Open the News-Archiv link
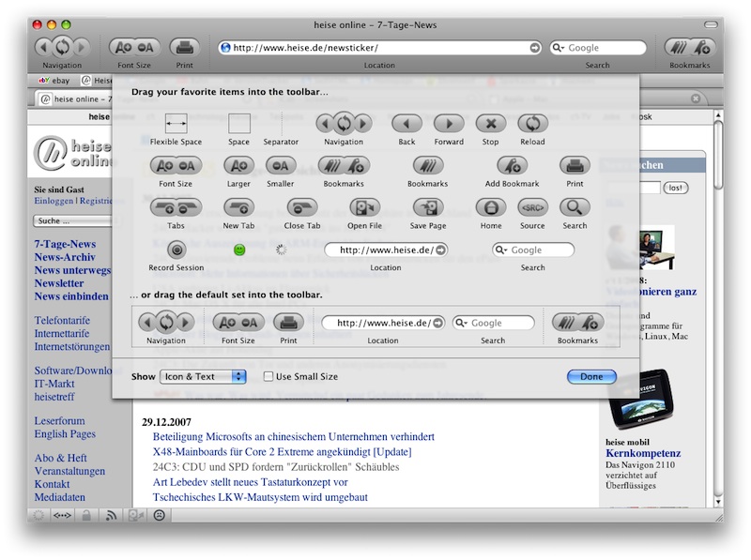Image resolution: width=751 pixels, height=560 pixels. (x=65, y=257)
